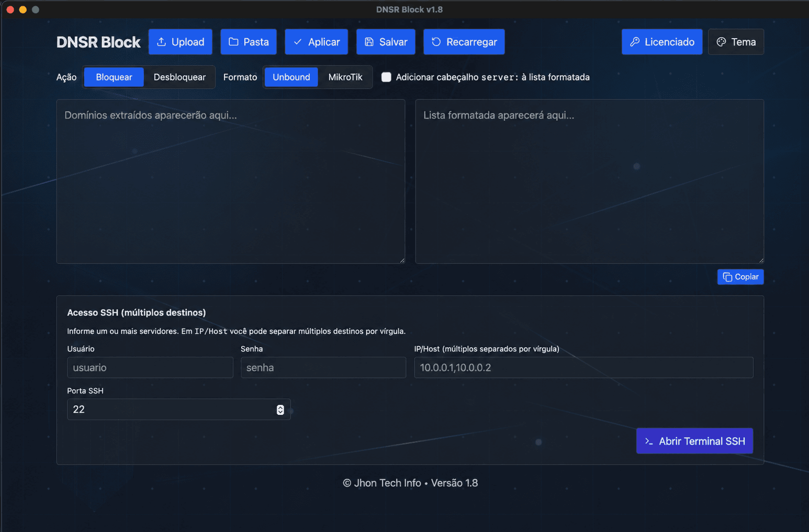This screenshot has height=532, width=809.
Task: Click the Acesso SSH section heading
Action: click(137, 312)
